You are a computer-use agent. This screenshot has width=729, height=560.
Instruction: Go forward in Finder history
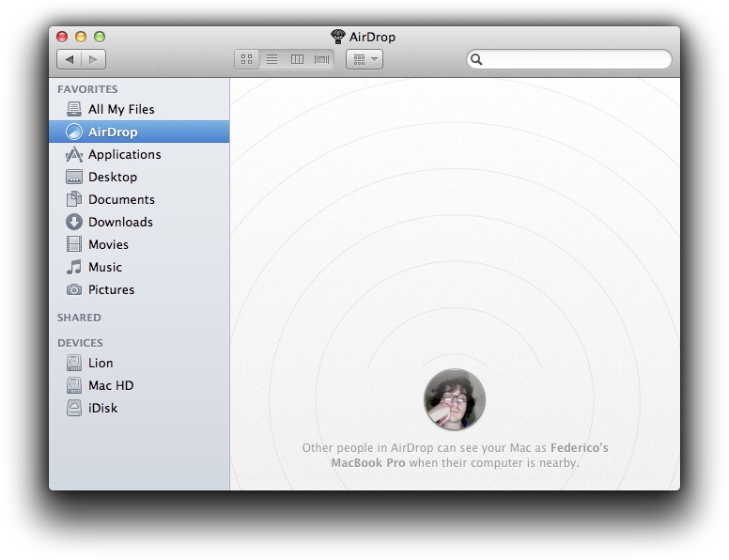pos(93,59)
